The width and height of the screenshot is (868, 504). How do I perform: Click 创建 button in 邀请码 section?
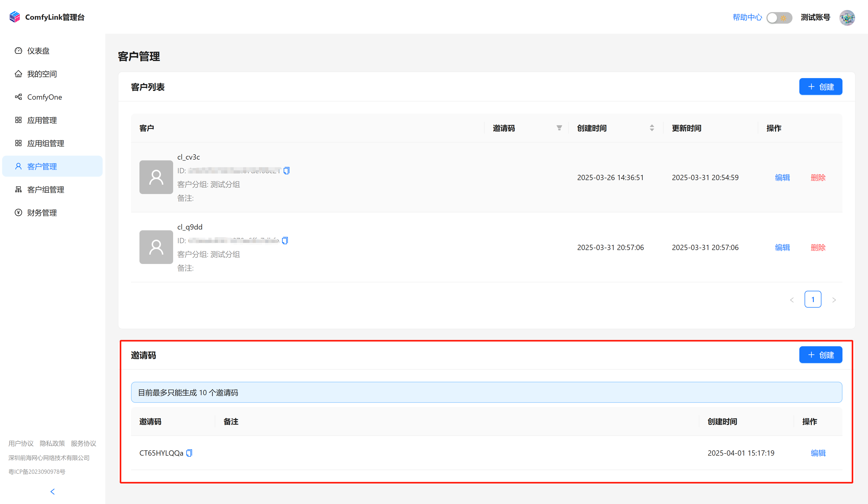[820, 355]
